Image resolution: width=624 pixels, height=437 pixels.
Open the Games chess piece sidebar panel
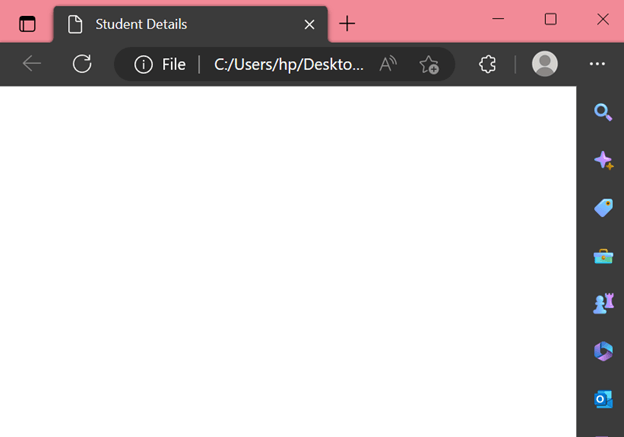click(602, 304)
